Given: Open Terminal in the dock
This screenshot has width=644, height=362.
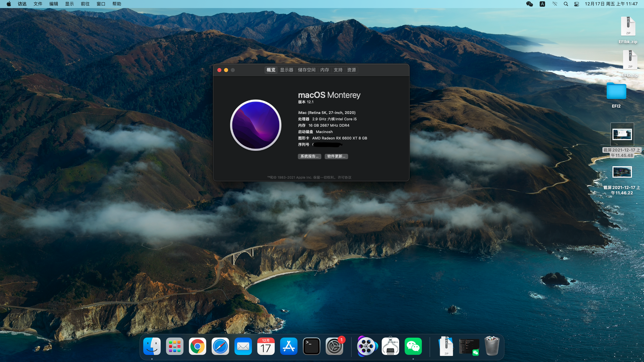Looking at the screenshot, I should tap(311, 347).
